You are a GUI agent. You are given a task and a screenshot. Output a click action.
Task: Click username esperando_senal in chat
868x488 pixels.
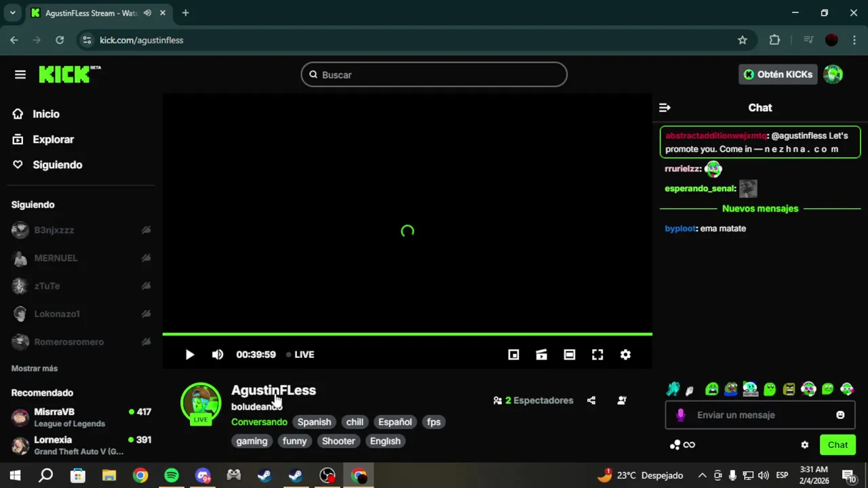(700, 188)
